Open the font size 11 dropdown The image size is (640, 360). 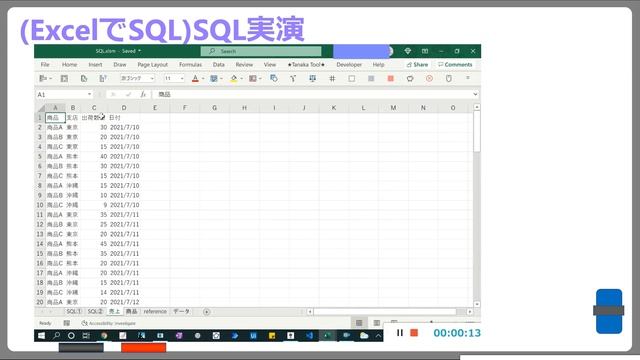coord(182,78)
